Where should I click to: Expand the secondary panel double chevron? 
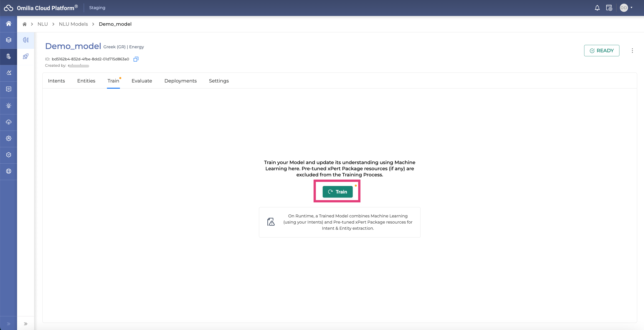tap(25, 324)
